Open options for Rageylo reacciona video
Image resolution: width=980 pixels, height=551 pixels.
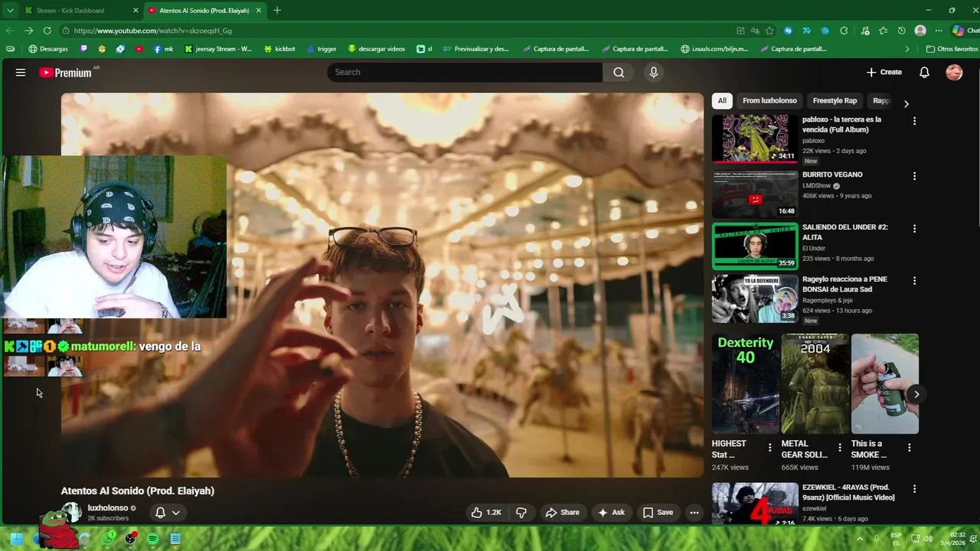(914, 280)
